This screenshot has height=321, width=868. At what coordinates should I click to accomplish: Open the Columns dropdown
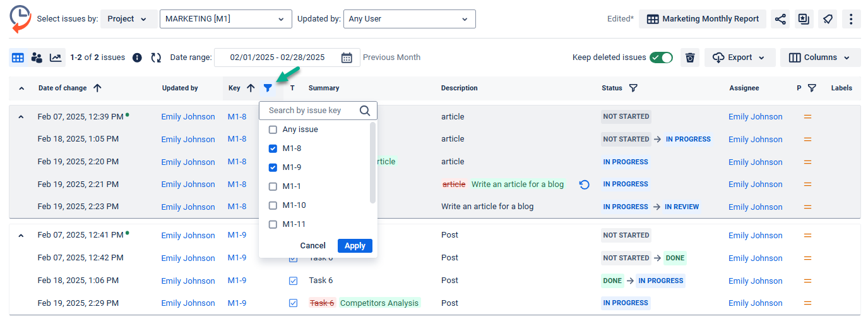pyautogui.click(x=820, y=58)
